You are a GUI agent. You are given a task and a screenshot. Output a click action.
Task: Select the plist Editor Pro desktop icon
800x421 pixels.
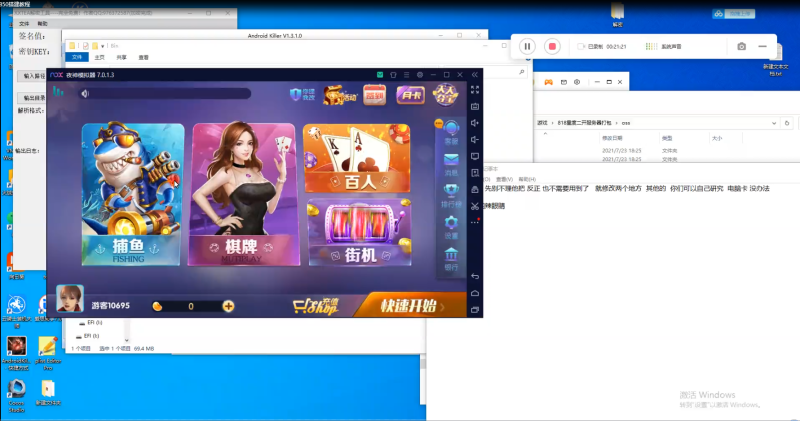47,353
